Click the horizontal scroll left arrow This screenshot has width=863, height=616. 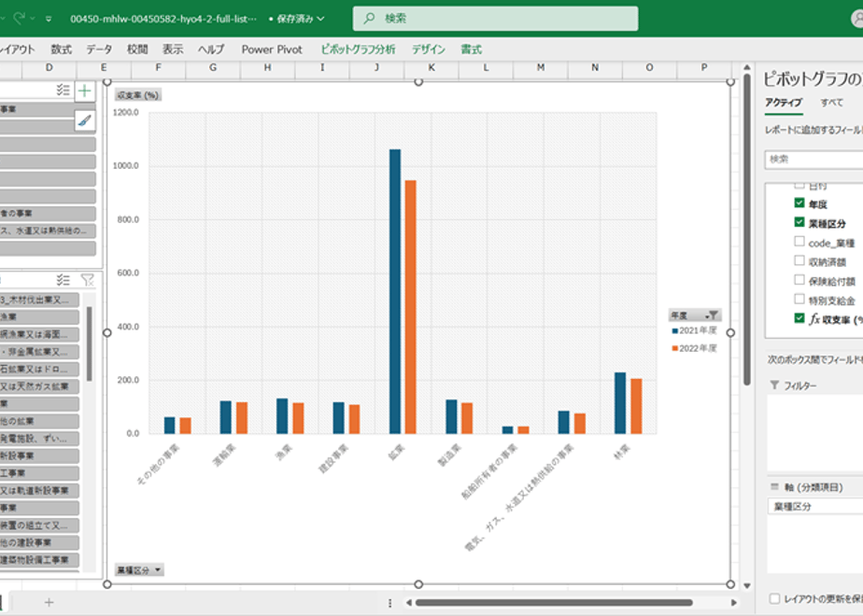[x=408, y=603]
